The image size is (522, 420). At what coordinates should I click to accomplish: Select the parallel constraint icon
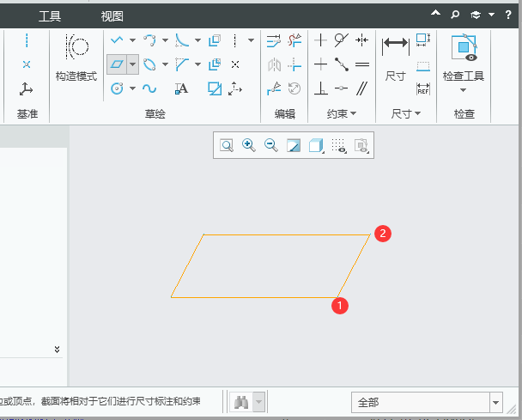361,88
